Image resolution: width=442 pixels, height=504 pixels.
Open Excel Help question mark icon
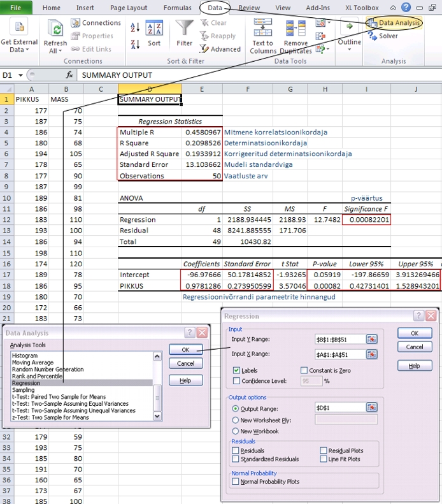406,8
